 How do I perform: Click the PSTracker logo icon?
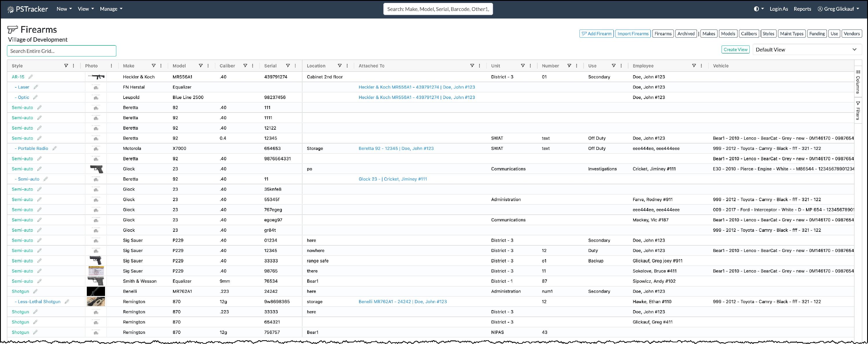click(x=10, y=9)
